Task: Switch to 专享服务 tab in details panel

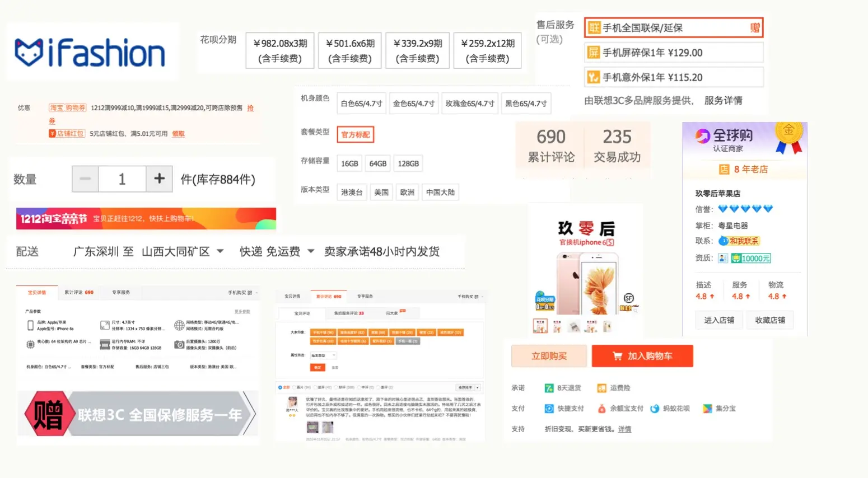Action: click(121, 292)
